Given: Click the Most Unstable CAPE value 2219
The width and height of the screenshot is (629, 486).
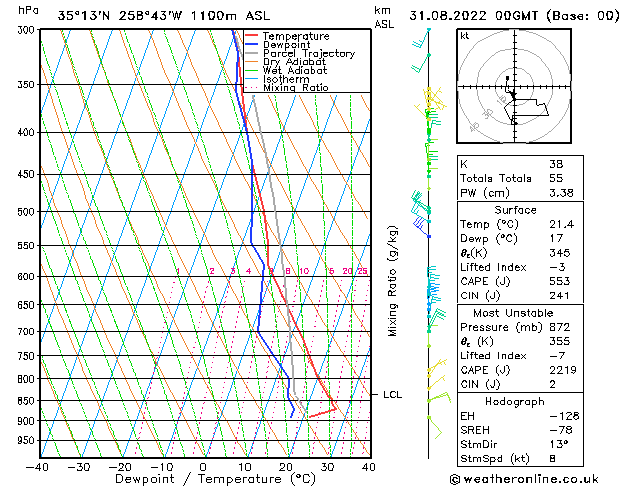Looking at the screenshot, I should tap(563, 370).
